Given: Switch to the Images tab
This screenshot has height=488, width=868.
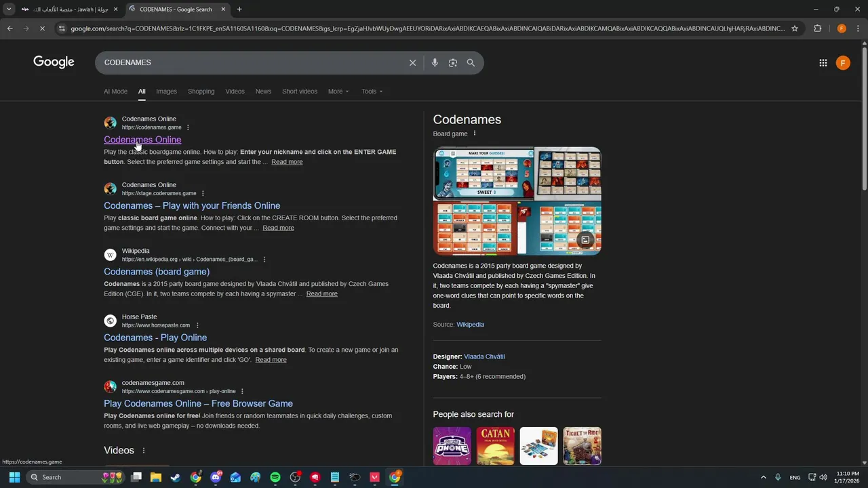Looking at the screenshot, I should (x=166, y=91).
